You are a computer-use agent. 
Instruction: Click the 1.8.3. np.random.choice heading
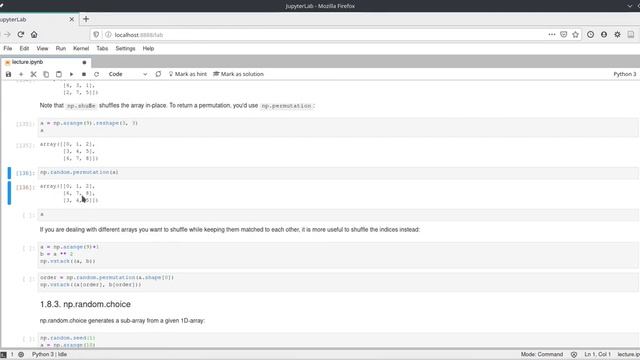point(85,304)
